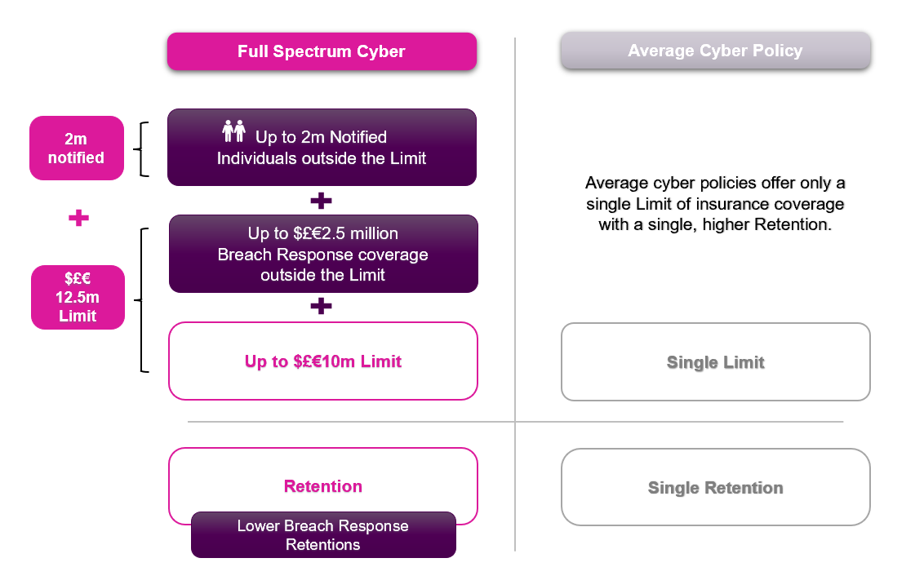Click the pink plus between side labels
This screenshot has width=924, height=567.
78,219
